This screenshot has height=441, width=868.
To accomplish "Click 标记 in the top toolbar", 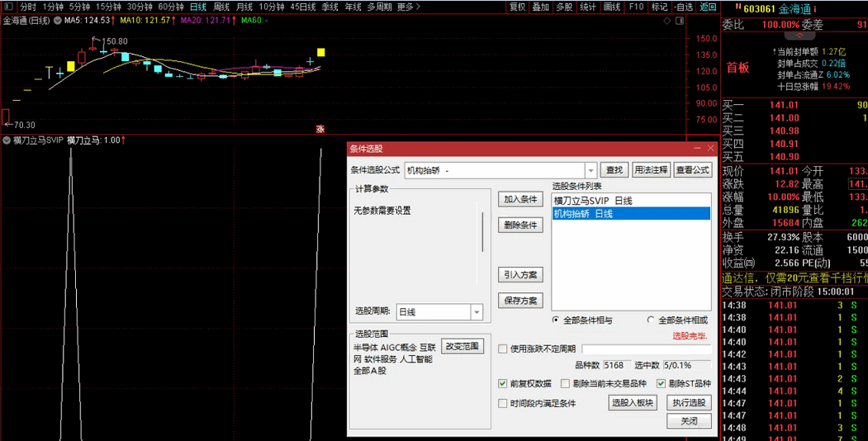I will [x=659, y=7].
